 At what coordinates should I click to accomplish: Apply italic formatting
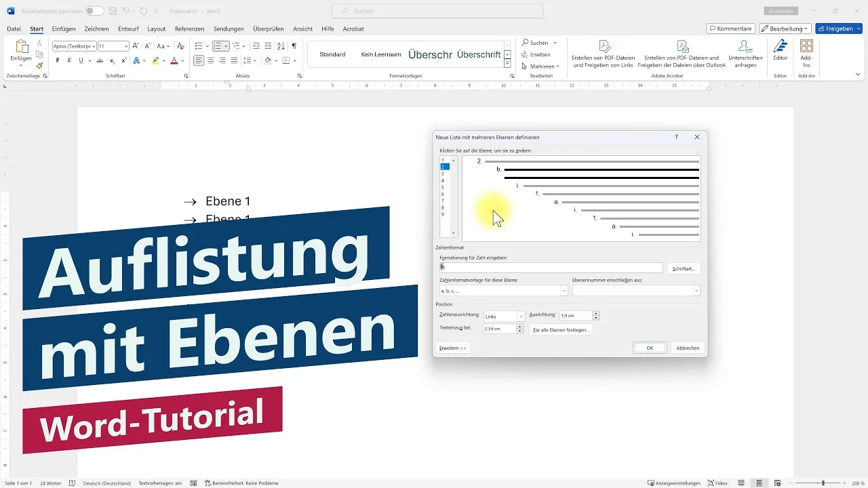pyautogui.click(x=70, y=60)
